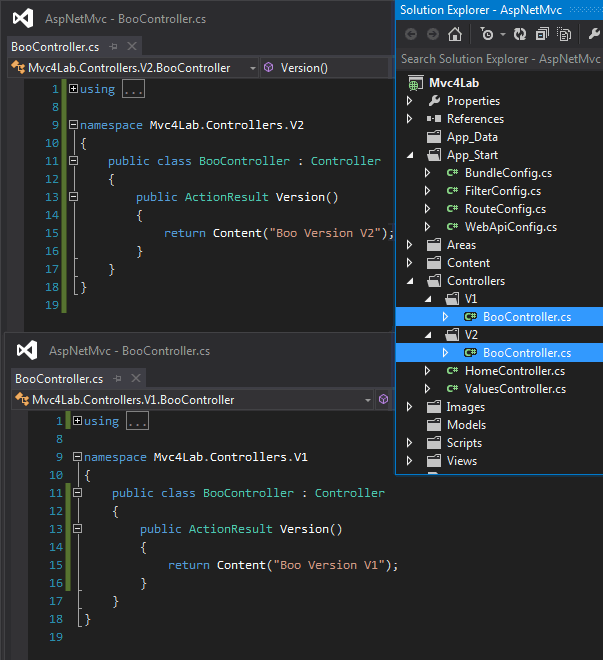The width and height of the screenshot is (603, 660).
Task: Select BooController.cs under the V1 folder
Action: click(526, 317)
